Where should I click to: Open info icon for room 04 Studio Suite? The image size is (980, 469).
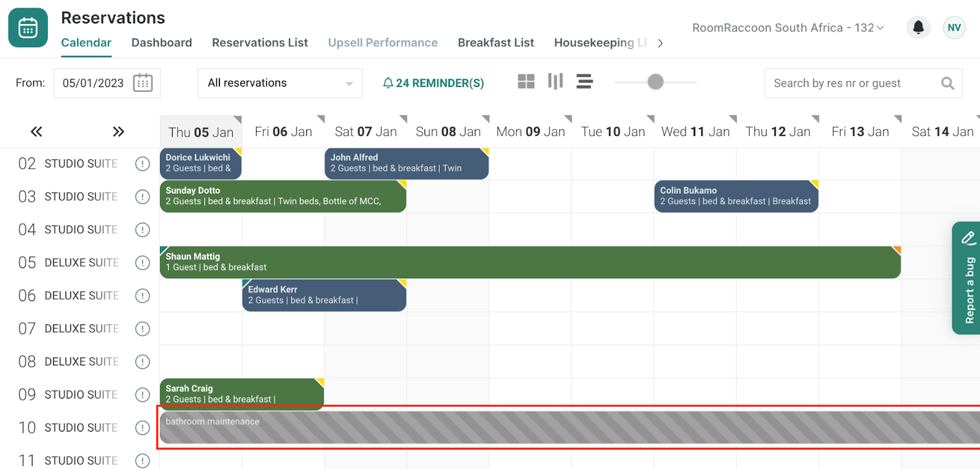tap(142, 230)
